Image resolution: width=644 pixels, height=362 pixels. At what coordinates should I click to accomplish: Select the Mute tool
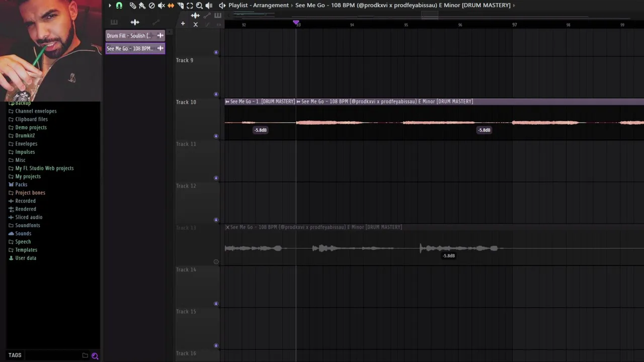162,6
